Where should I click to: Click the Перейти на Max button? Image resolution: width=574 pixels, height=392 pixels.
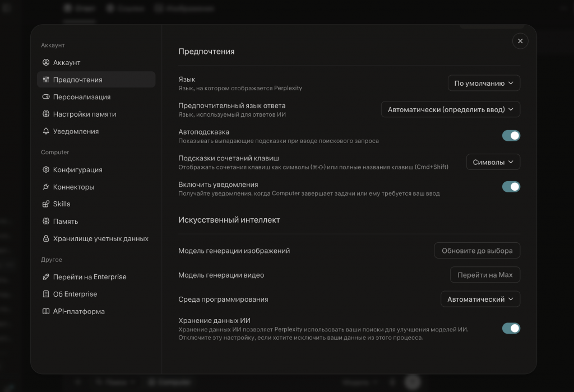click(x=485, y=275)
